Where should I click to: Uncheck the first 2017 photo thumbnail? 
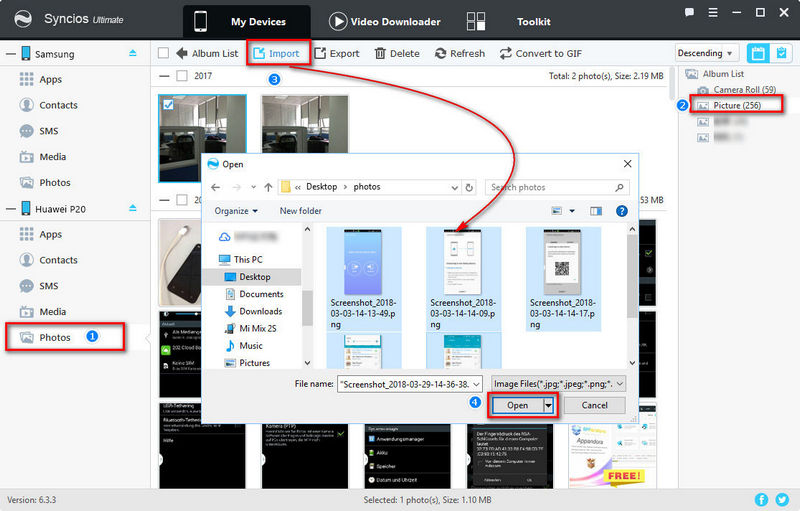(168, 105)
